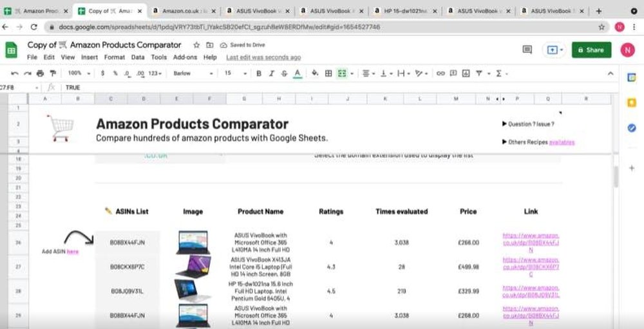Click the HP 15-dw1021na laptop image

[193, 291]
